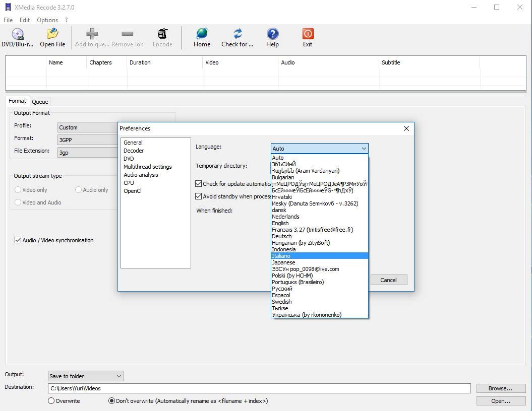Select OpenCl in Preferences category list
Image resolution: width=532 pixels, height=411 pixels.
pos(133,191)
